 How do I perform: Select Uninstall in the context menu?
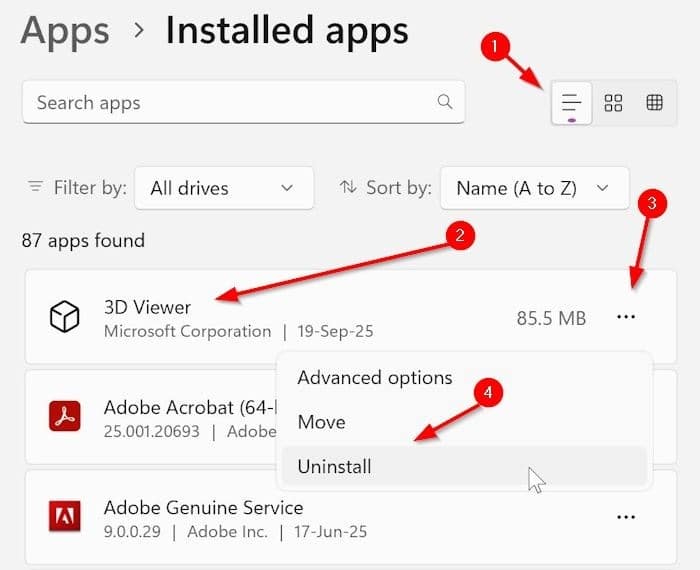click(334, 466)
